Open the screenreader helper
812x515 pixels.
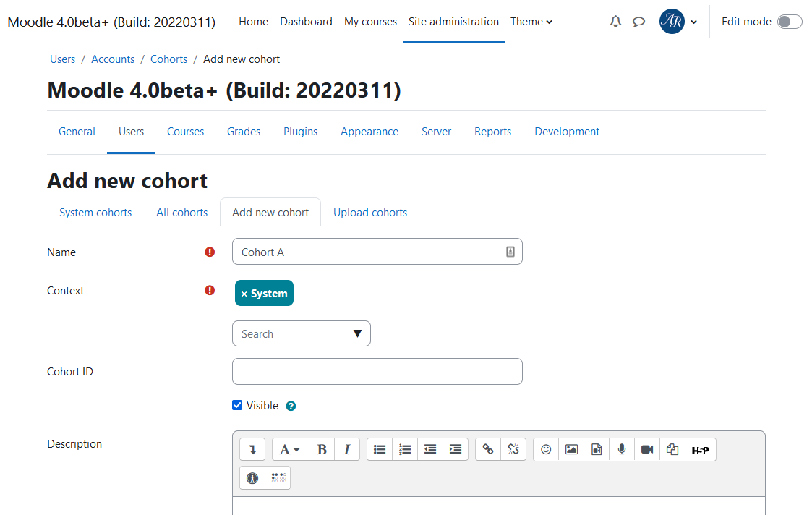278,477
